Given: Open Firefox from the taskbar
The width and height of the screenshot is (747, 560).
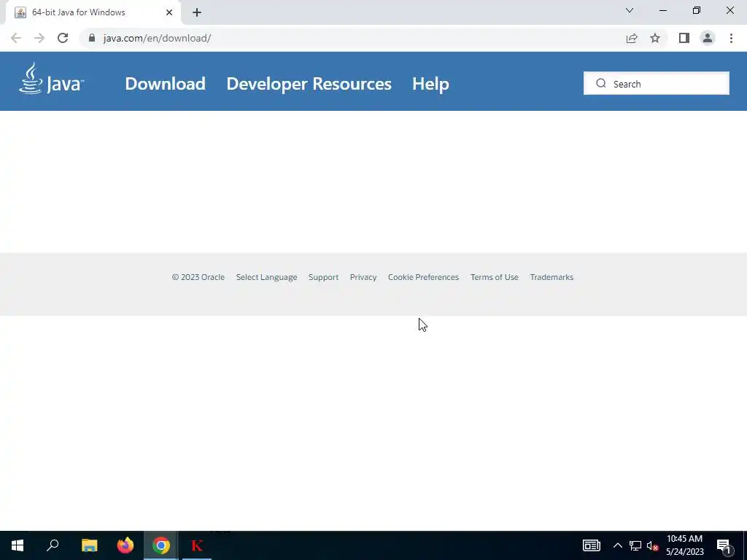Looking at the screenshot, I should [125, 545].
